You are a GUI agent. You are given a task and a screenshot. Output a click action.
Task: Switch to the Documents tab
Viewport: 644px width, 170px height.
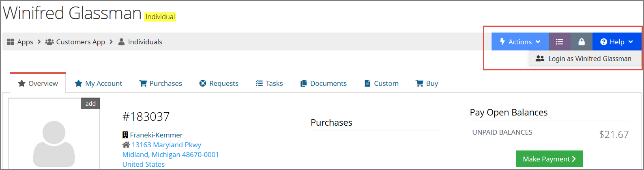324,83
